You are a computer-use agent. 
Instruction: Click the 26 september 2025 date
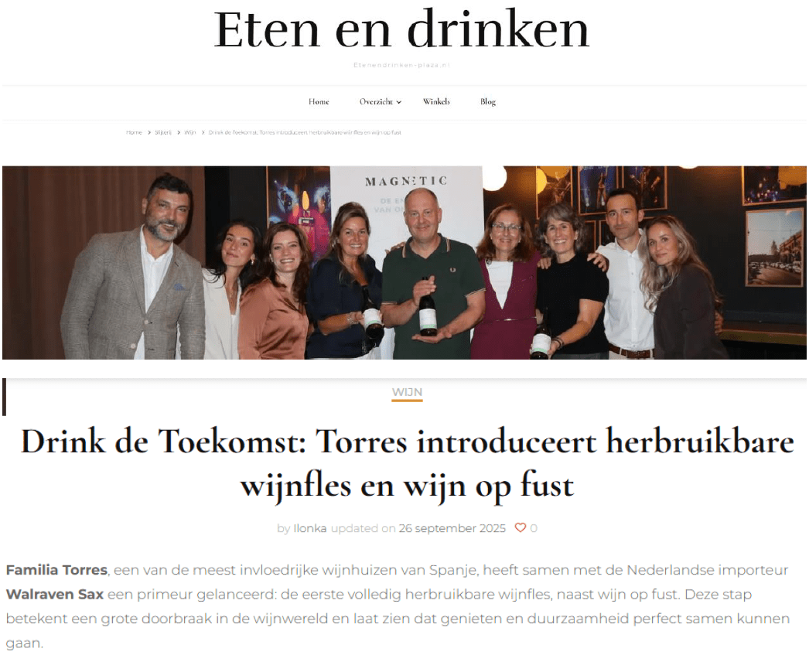pyautogui.click(x=452, y=528)
